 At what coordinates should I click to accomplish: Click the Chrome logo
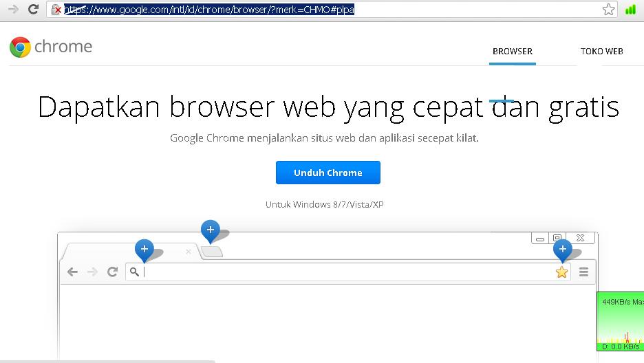(20, 47)
